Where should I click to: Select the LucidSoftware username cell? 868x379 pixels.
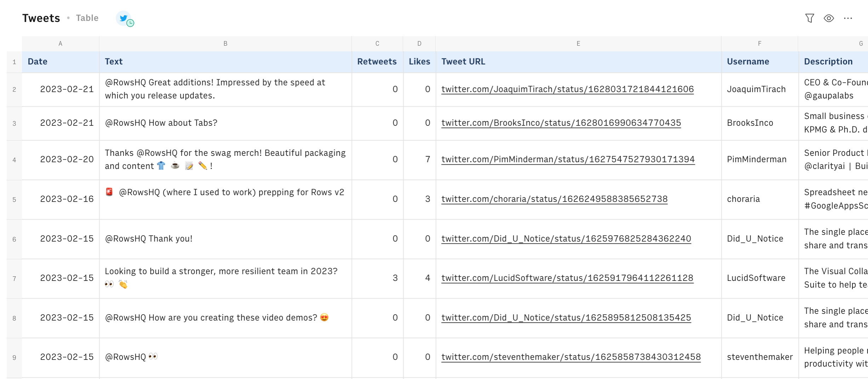tap(760, 279)
